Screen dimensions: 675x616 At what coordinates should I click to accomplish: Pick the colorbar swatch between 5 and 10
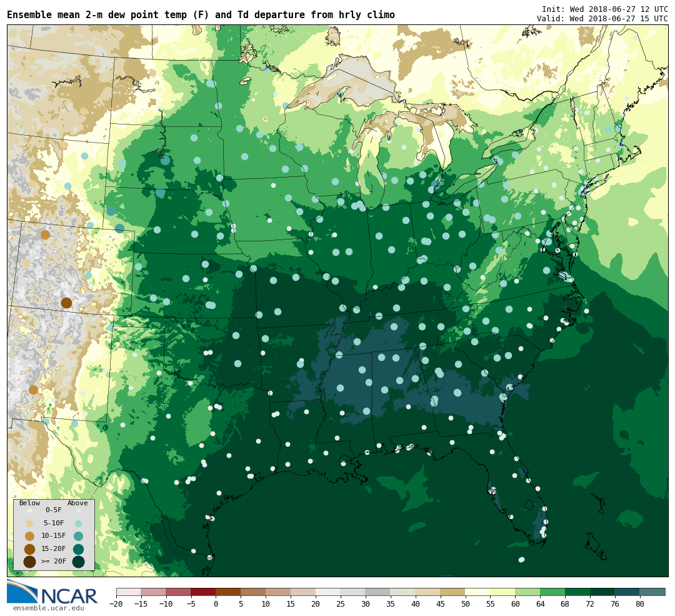click(254, 592)
